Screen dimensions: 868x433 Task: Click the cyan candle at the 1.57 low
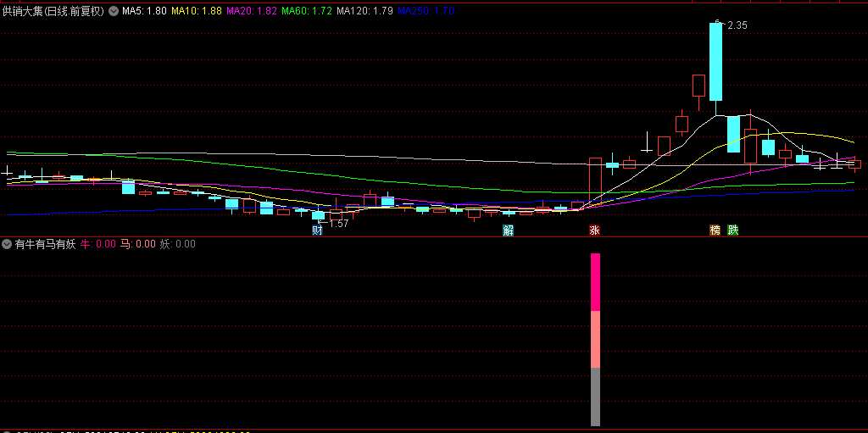tap(319, 215)
